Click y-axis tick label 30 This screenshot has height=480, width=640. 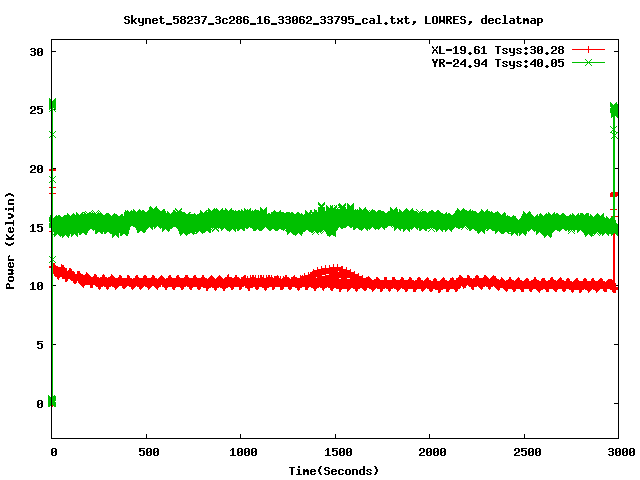tap(36, 52)
